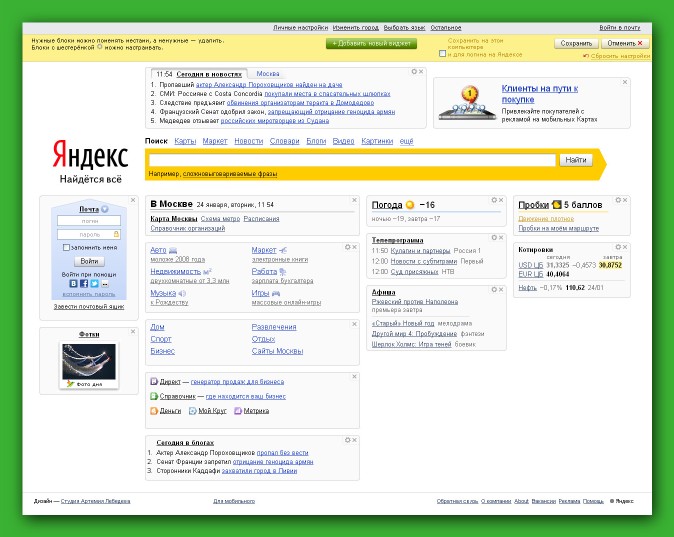
Task: Log in with the VKontakte icon
Action: (74, 283)
